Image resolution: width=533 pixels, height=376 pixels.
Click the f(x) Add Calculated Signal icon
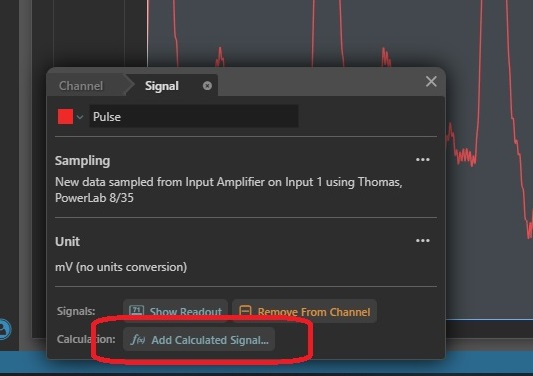pos(138,340)
